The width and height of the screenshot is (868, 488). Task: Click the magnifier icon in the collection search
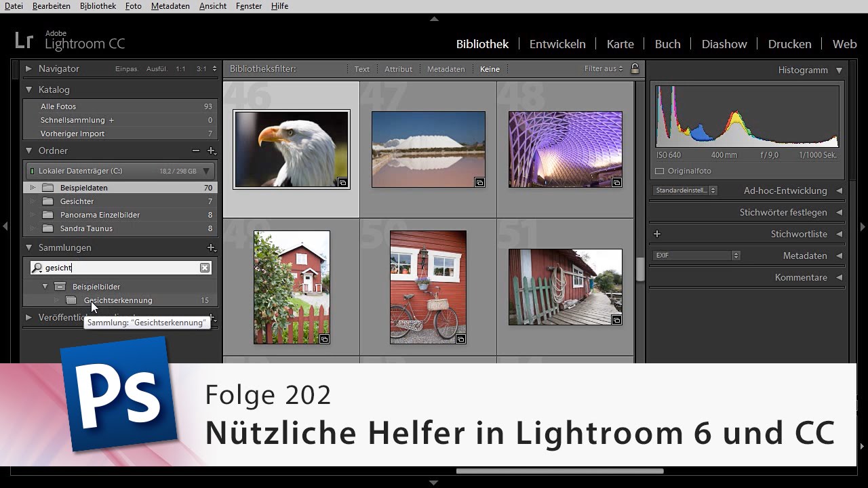[x=38, y=268]
